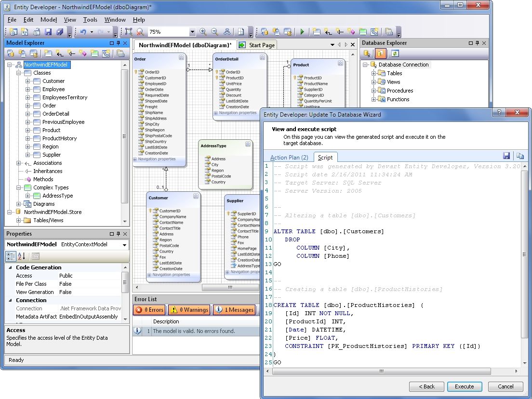This screenshot has height=399, width=532.
Task: Copy the script with the wizard's copy icon
Action: (519, 156)
